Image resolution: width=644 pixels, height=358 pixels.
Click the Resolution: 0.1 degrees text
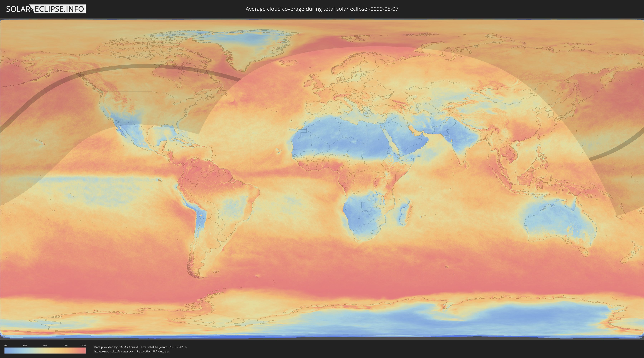pos(153,351)
